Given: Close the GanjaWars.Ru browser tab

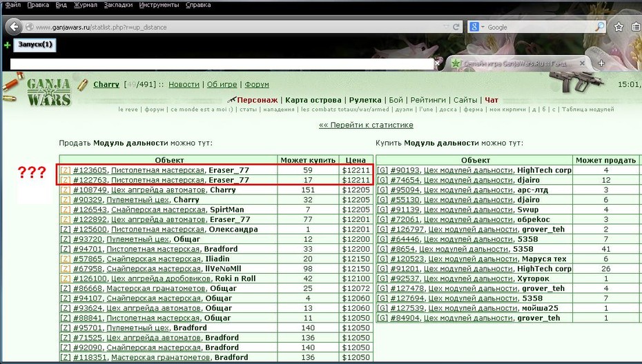Looking at the screenshot, I should click(582, 63).
